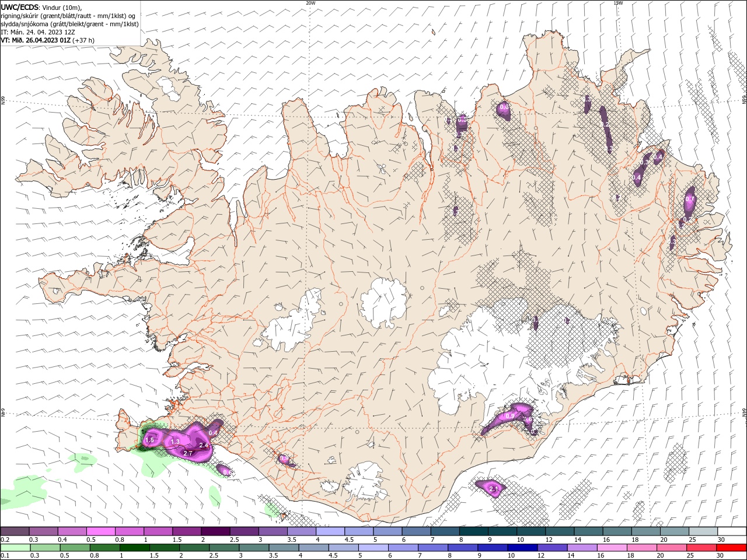Image resolution: width=747 pixels, height=560 pixels.
Task: Click the rain legend swatch between 0.3 and 0.5
Action: 44,548
